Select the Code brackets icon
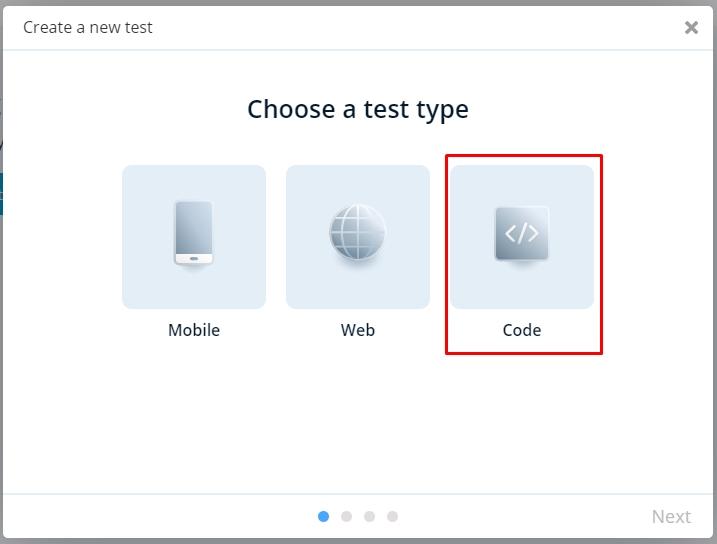 point(522,233)
